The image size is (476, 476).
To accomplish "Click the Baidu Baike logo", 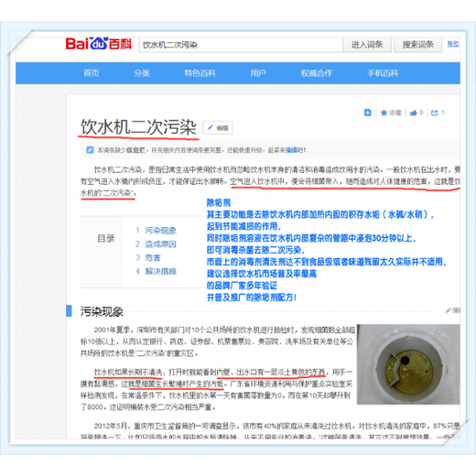I will tap(99, 44).
